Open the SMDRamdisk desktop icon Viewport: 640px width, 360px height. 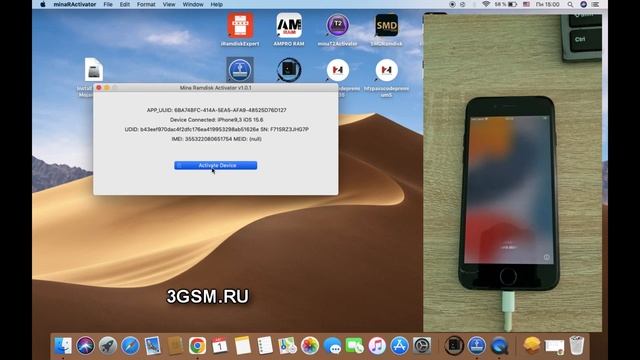click(x=387, y=29)
